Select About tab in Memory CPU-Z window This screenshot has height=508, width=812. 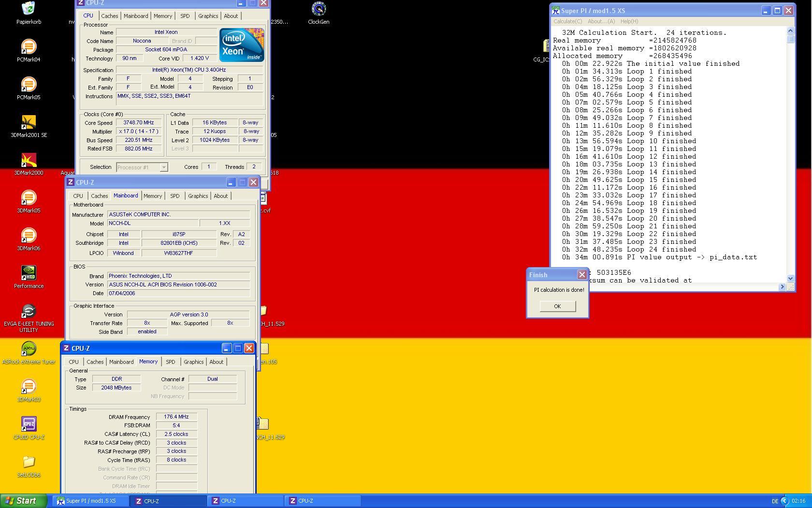pyautogui.click(x=216, y=362)
